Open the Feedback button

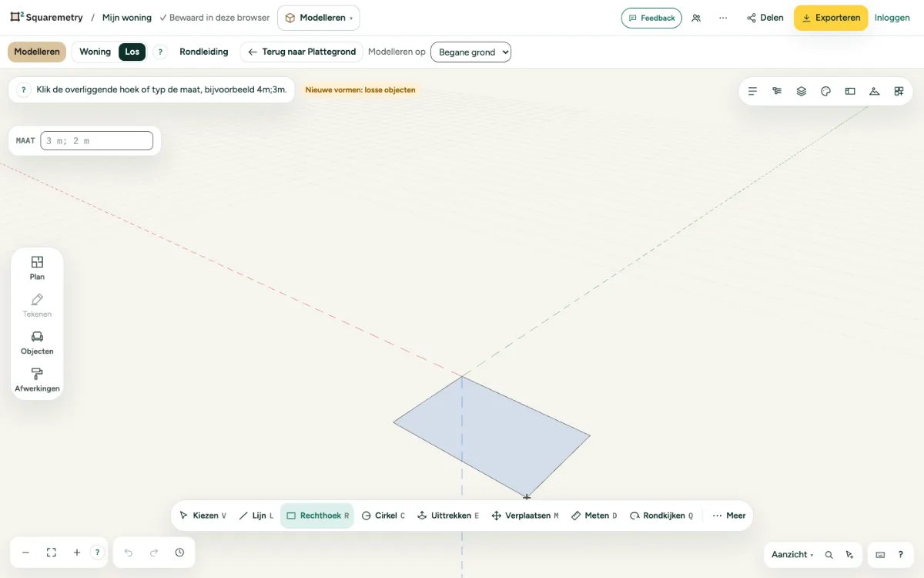coord(651,18)
